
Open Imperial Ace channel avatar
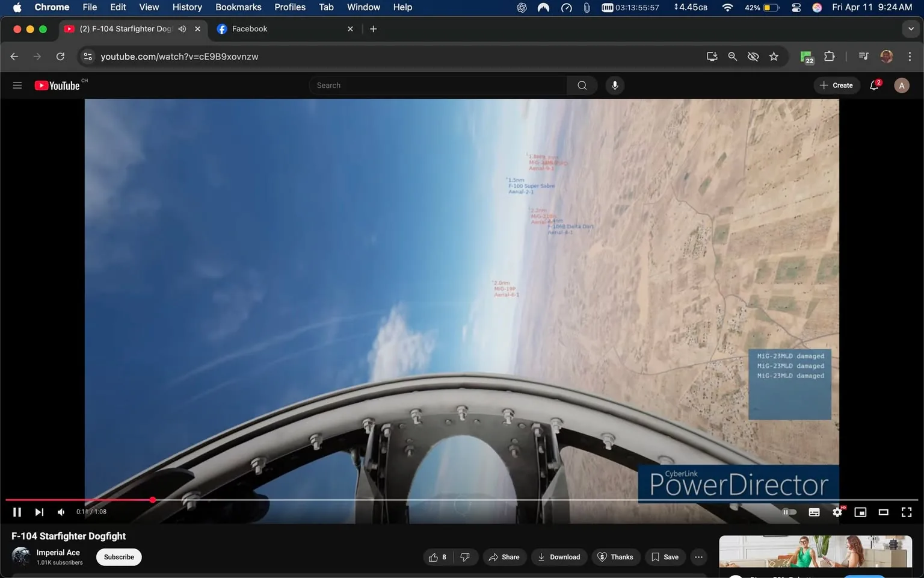(x=20, y=557)
